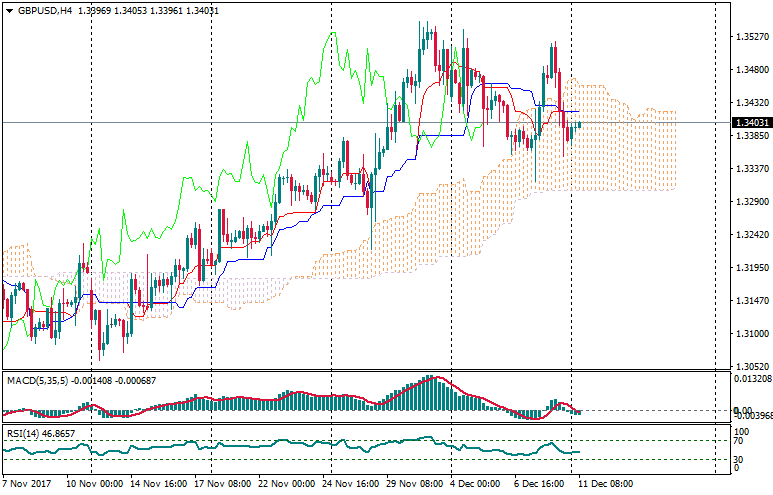
Task: Click the 1.30520 price axis label
Action: coord(750,367)
